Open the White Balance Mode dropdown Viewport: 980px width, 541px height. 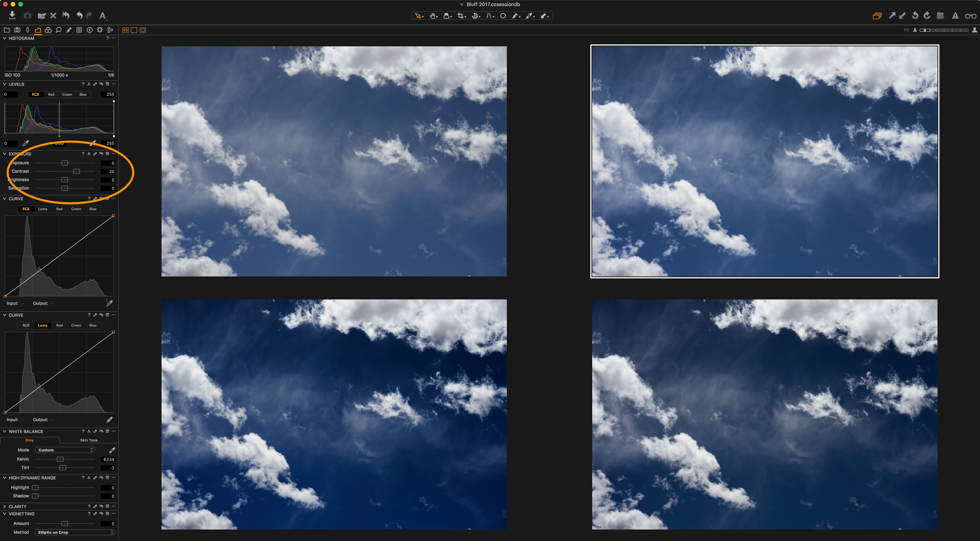[65, 450]
